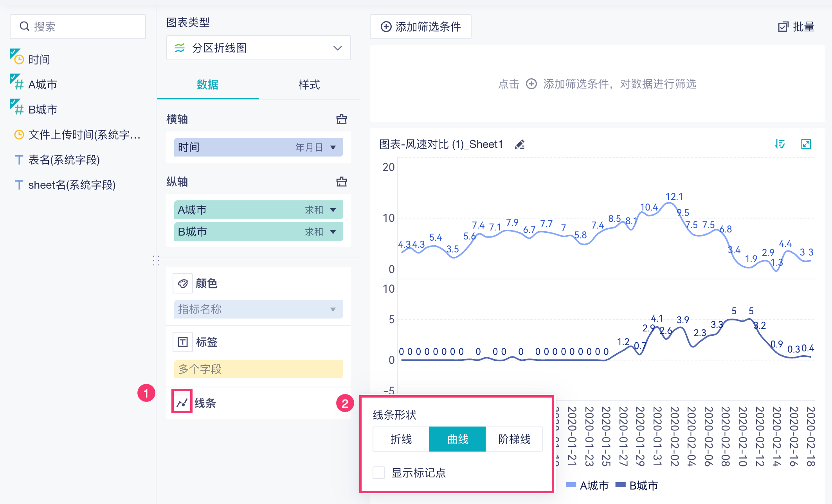832x504 pixels.
Task: Clear the 纵轴 fields with the broom icon
Action: (341, 182)
